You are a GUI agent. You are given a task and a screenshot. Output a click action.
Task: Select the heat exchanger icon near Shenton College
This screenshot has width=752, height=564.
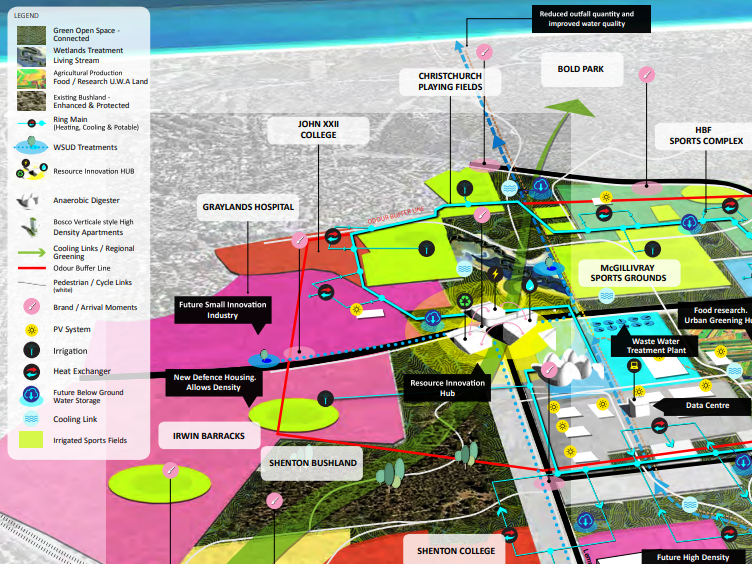click(x=509, y=535)
